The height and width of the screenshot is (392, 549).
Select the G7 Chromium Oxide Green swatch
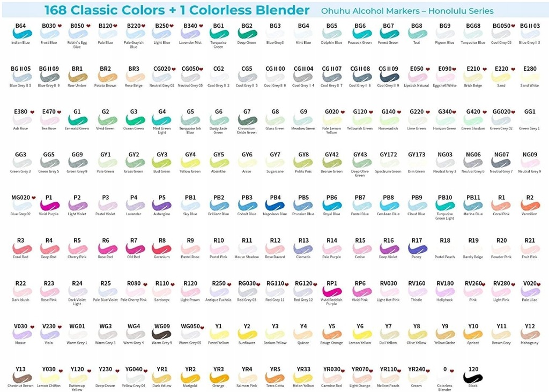point(248,120)
